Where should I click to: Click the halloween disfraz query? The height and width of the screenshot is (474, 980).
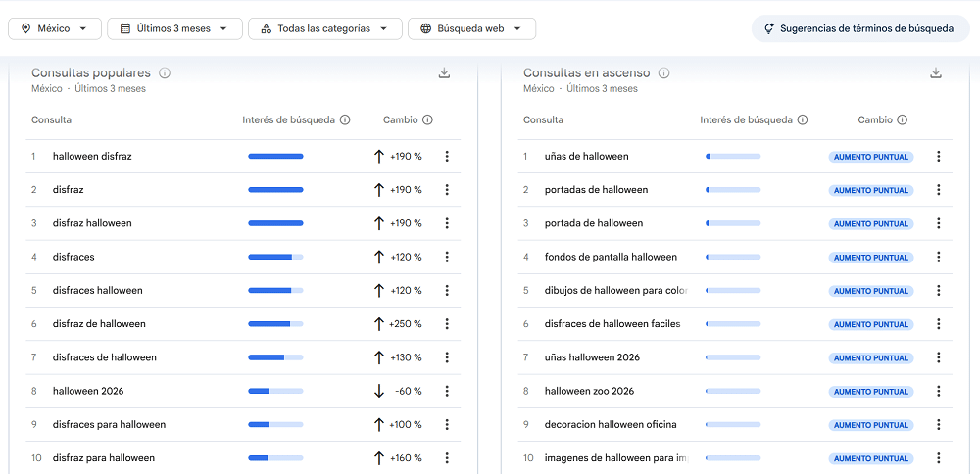[92, 156]
